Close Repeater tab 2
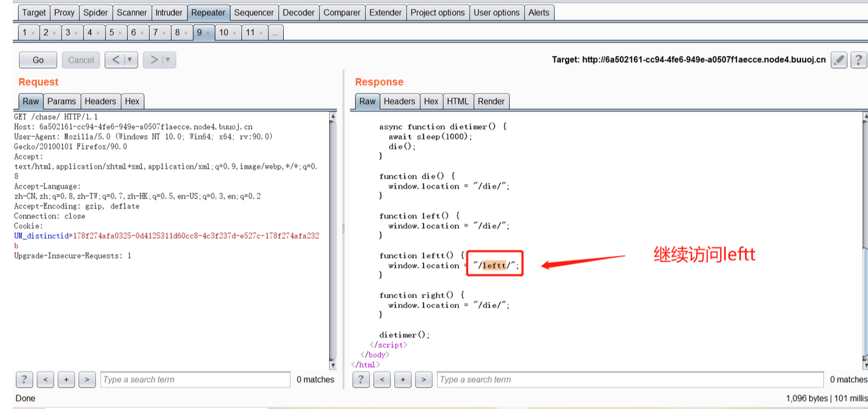Screen dimensions: 868x409 (54, 33)
